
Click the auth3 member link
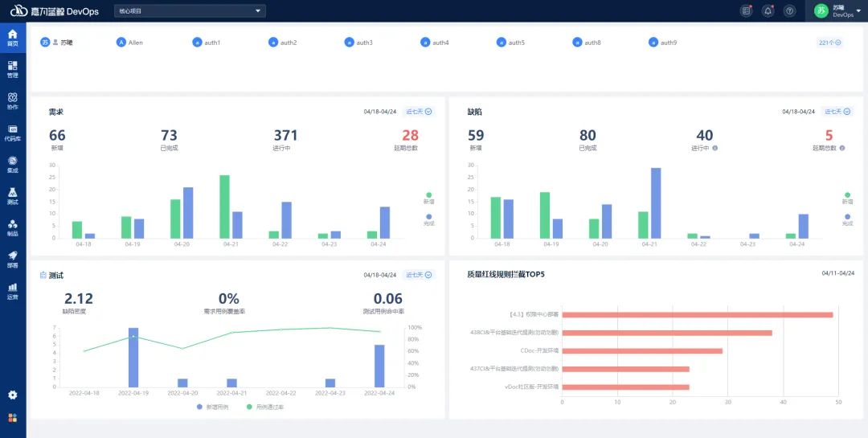click(358, 43)
